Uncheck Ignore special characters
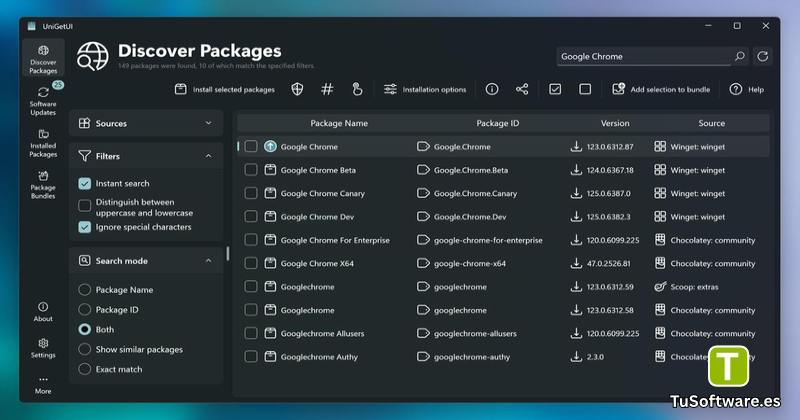Screen dimensions: 800x420 click(85, 227)
